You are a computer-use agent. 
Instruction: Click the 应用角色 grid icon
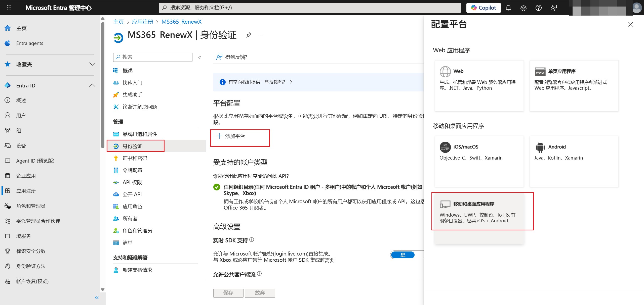click(116, 207)
